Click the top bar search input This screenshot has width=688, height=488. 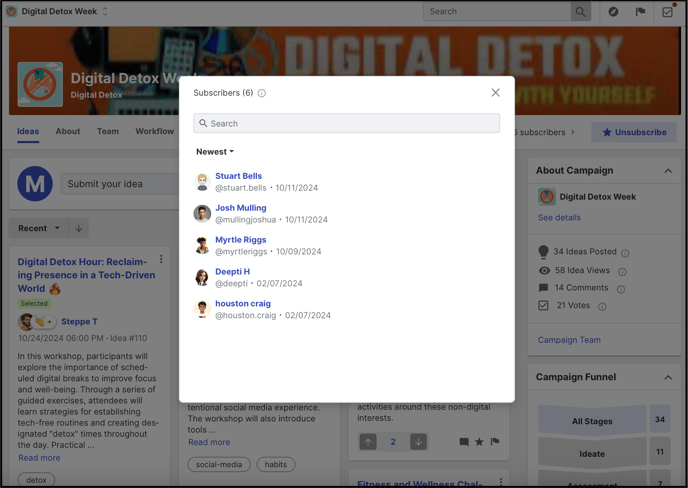click(497, 12)
